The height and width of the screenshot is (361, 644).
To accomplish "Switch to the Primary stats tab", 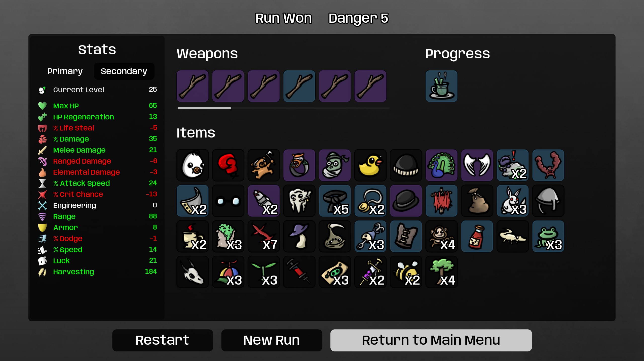I will coord(65,71).
